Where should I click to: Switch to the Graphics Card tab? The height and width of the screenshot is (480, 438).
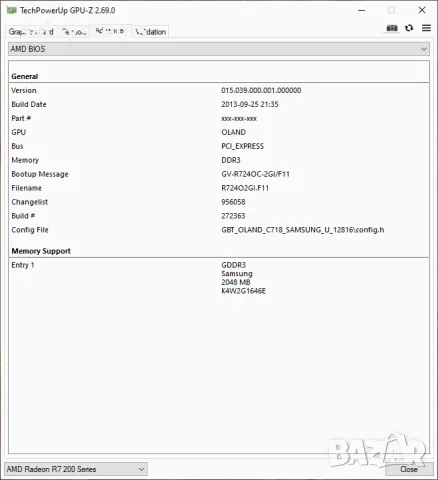pos(31,32)
